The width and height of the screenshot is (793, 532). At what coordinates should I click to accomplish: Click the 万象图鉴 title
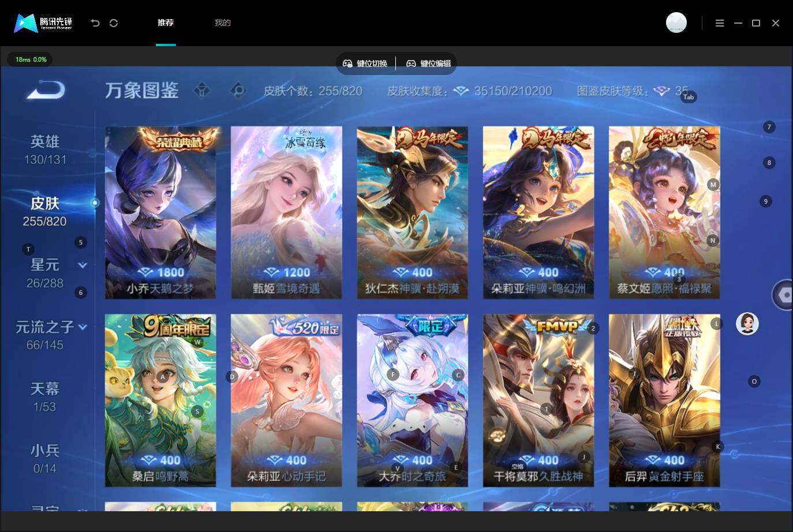pos(141,91)
